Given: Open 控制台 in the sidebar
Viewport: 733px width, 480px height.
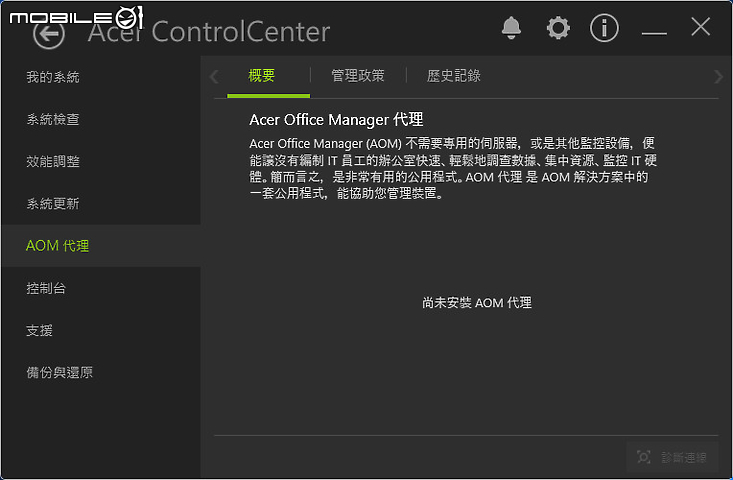Looking at the screenshot, I should point(101,288).
